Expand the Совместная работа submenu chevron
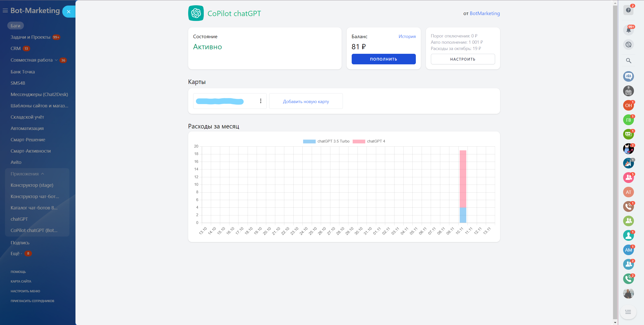 [x=56, y=60]
